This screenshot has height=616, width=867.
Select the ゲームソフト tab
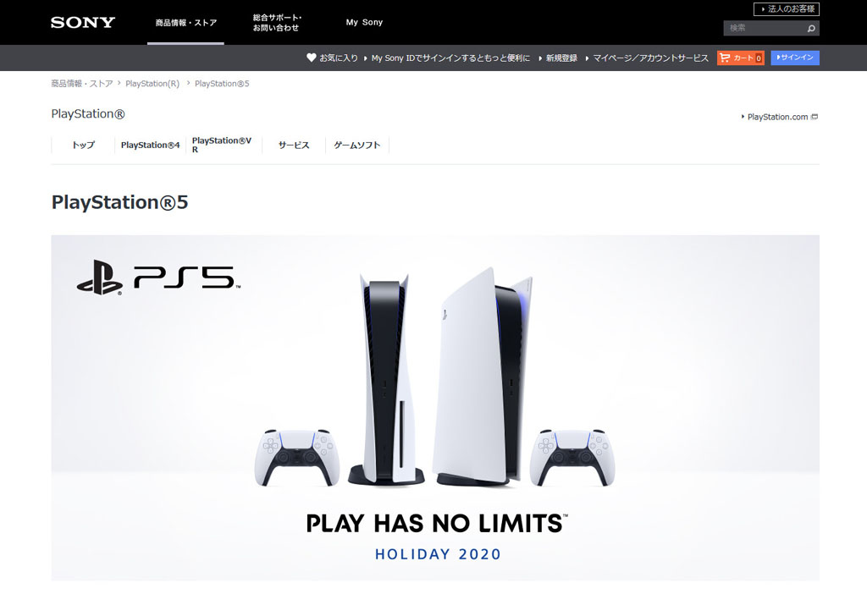coord(357,145)
